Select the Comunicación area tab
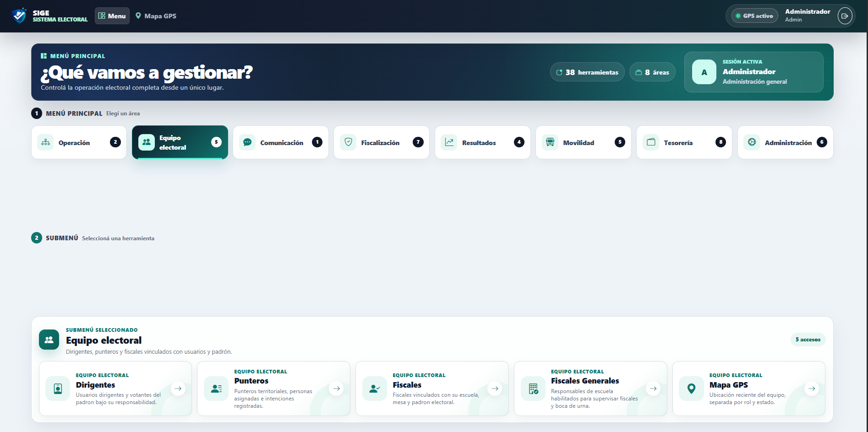Image resolution: width=868 pixels, height=432 pixels. 281,142
